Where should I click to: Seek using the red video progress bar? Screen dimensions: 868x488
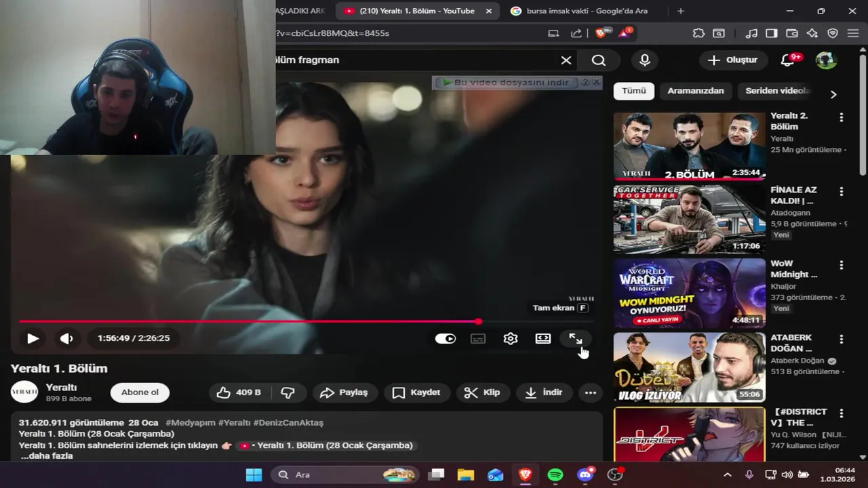tap(307, 321)
